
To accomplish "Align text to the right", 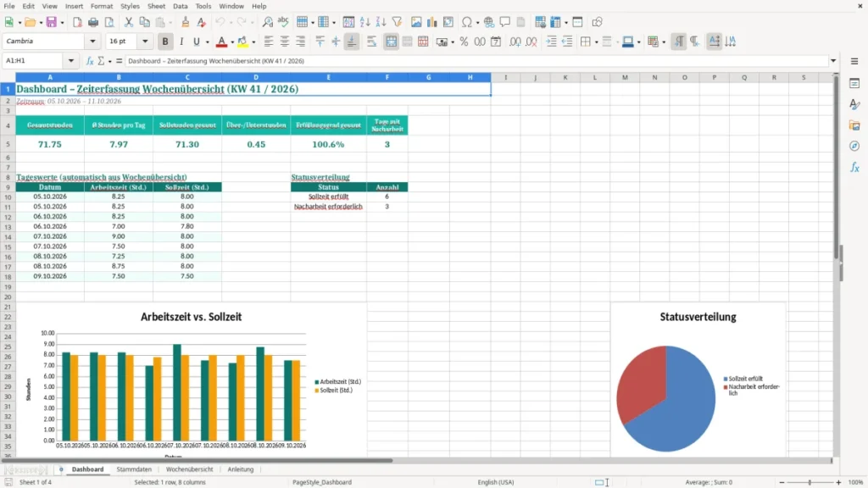I will (x=301, y=42).
